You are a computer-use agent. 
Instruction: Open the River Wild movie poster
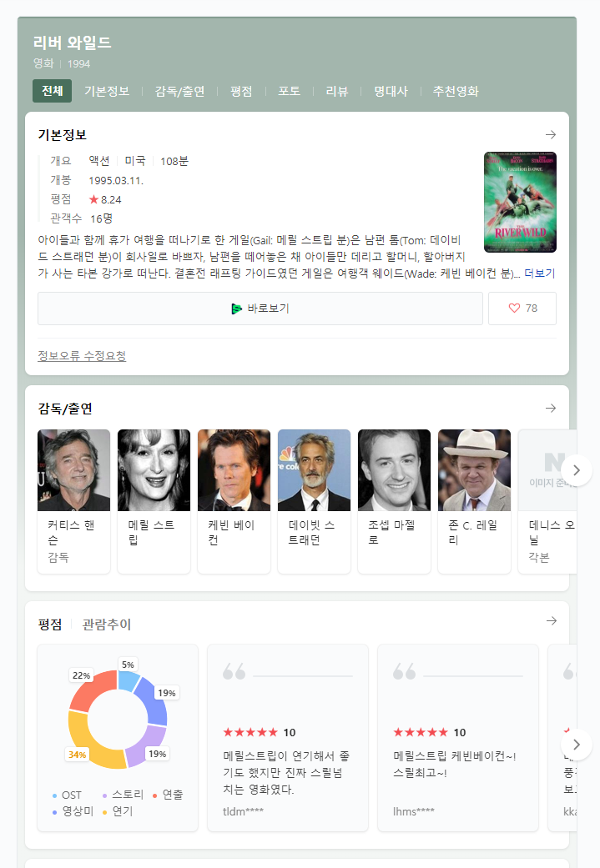point(520,202)
